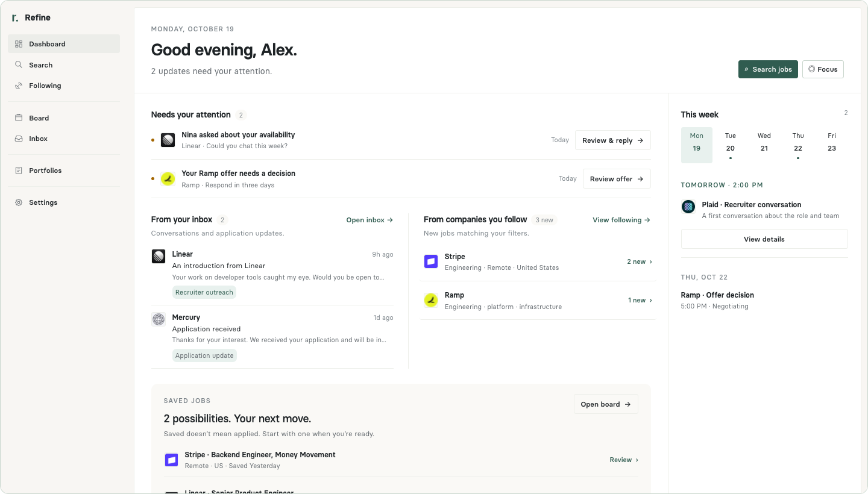This screenshot has width=868, height=494.
Task: Click the Search magnifier icon in sidebar
Action: coord(19,65)
